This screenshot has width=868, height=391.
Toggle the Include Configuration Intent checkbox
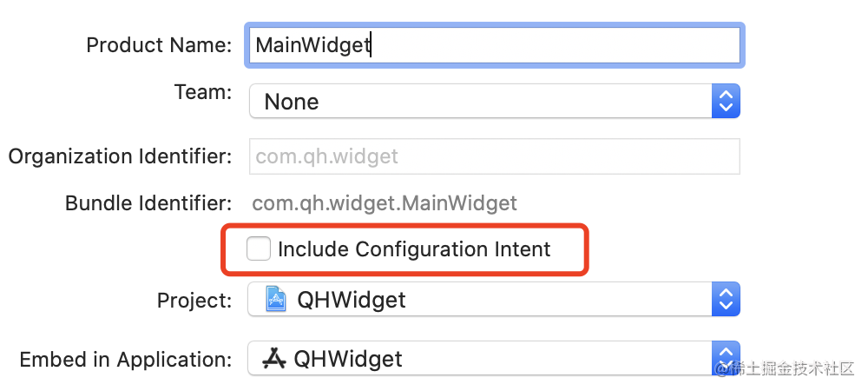[x=259, y=249]
